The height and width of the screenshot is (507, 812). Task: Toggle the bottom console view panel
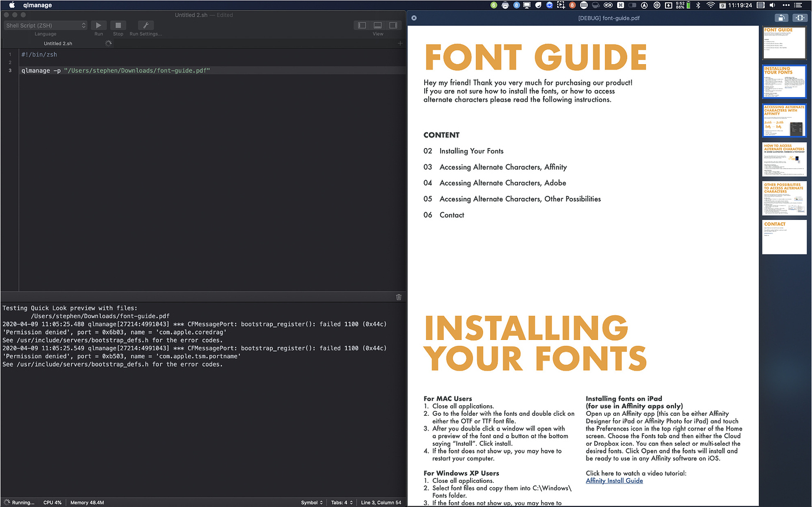click(x=378, y=25)
